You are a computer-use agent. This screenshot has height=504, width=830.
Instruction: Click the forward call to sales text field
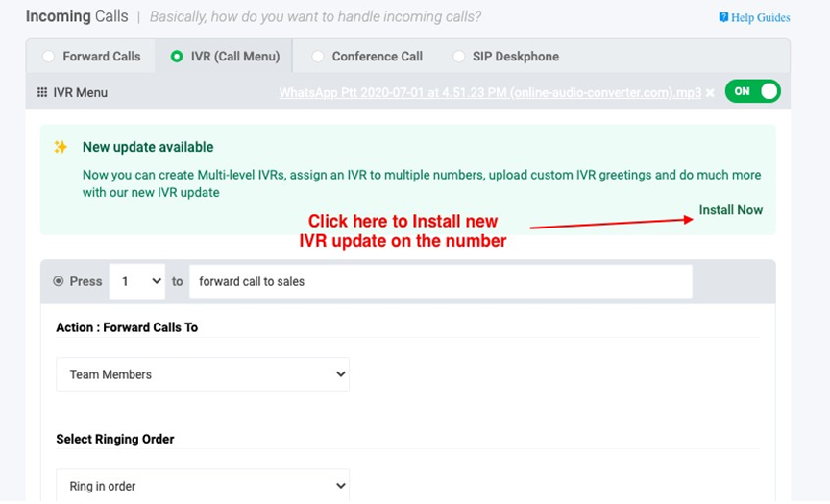tap(440, 281)
